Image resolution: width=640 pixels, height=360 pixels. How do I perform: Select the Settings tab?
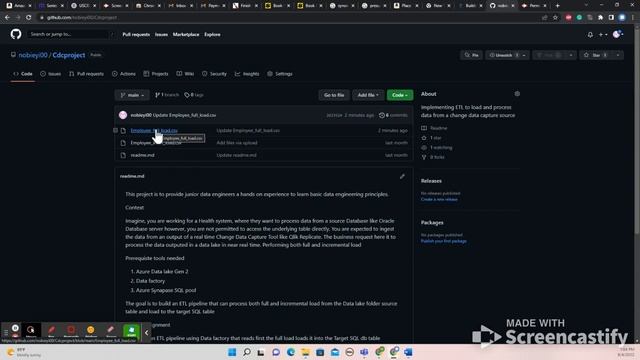280,74
